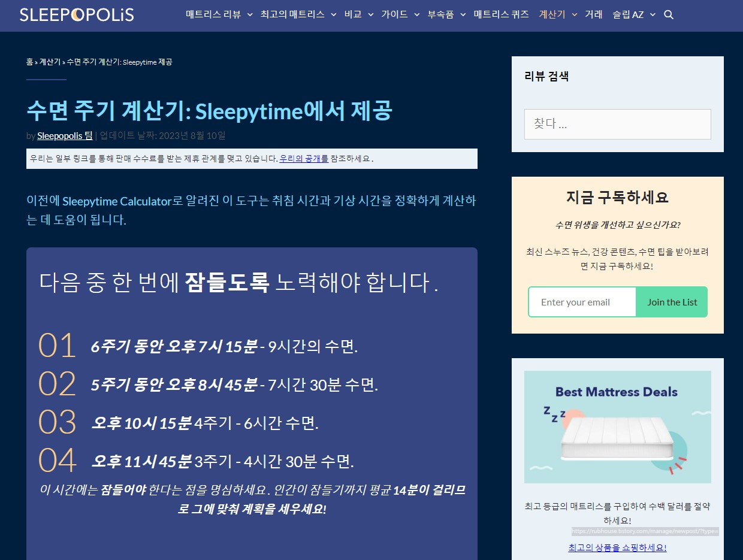Click the 지금 구독하세요 heading

pyautogui.click(x=617, y=197)
